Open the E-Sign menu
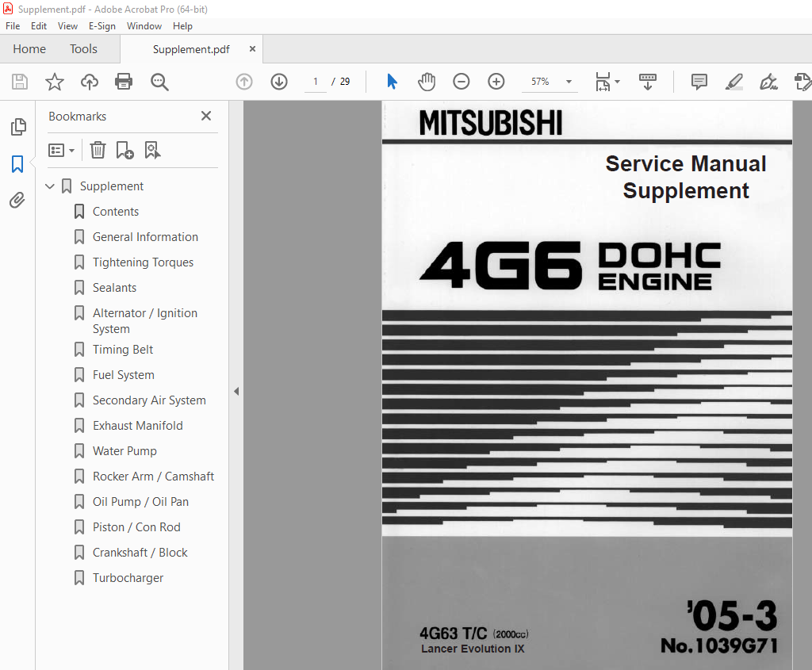 pyautogui.click(x=102, y=26)
